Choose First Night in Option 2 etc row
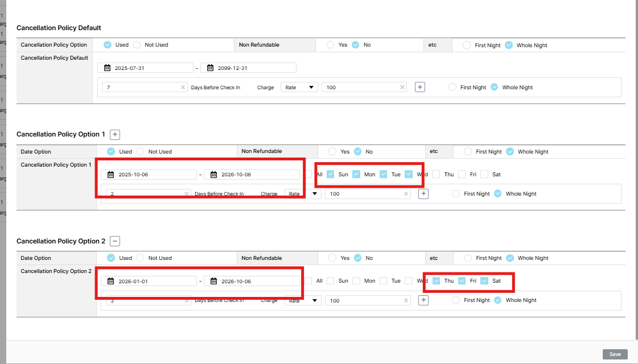Viewport: 638px width, 364px height. (467, 258)
